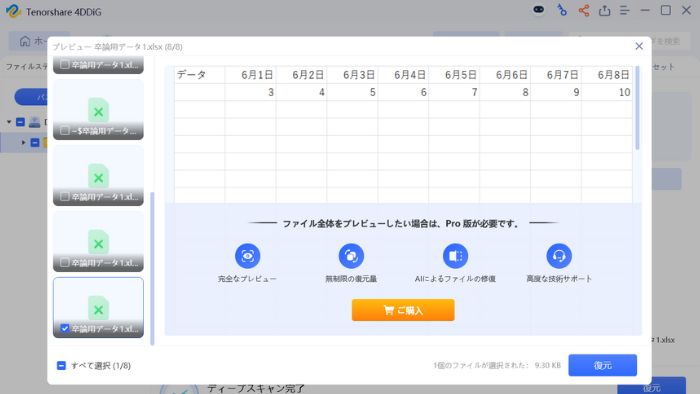Click the AIによるファイルの修復 icon

click(x=455, y=256)
